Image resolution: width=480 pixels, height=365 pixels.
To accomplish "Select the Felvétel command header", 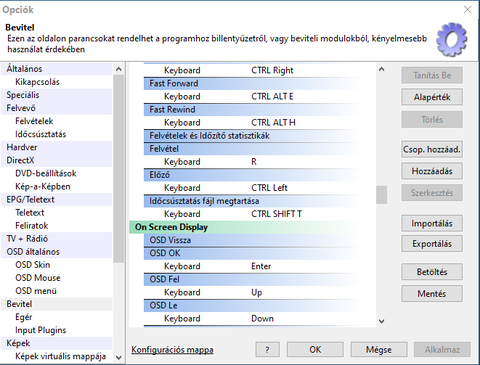I will (x=252, y=149).
